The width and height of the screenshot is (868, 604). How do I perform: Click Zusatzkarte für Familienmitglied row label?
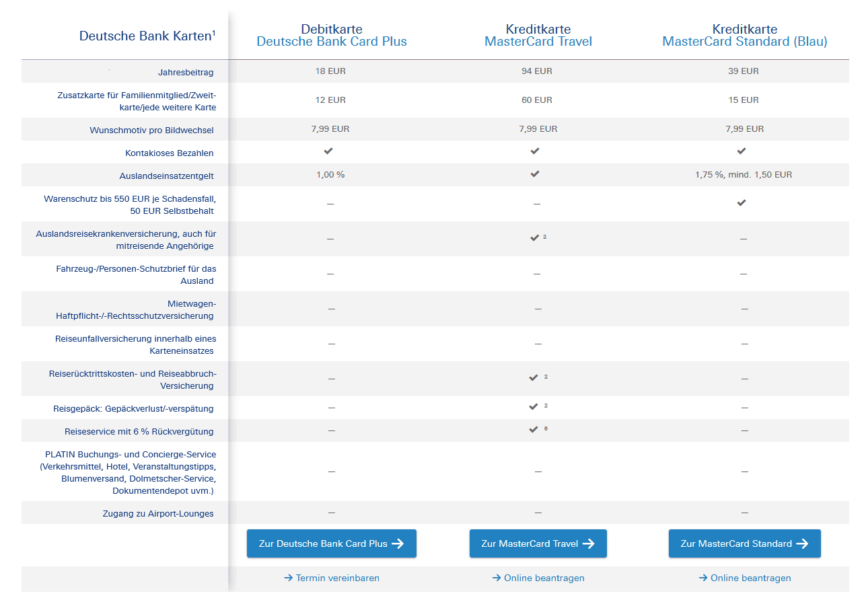click(137, 101)
